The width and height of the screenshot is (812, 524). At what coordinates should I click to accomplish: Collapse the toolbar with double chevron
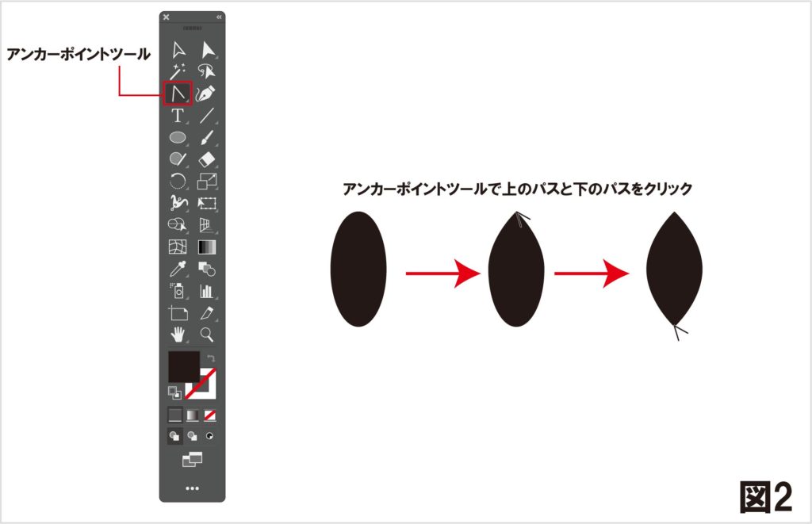219,17
